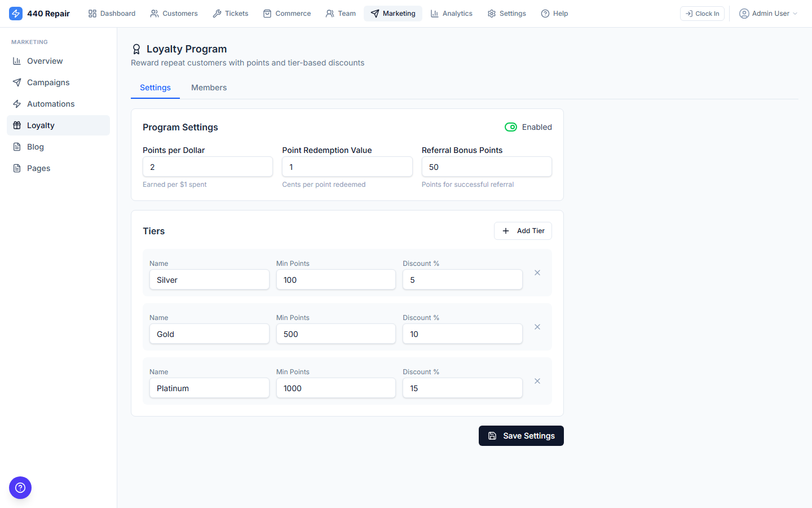Open the floating help bubble
The height and width of the screenshot is (508, 812).
point(20,488)
